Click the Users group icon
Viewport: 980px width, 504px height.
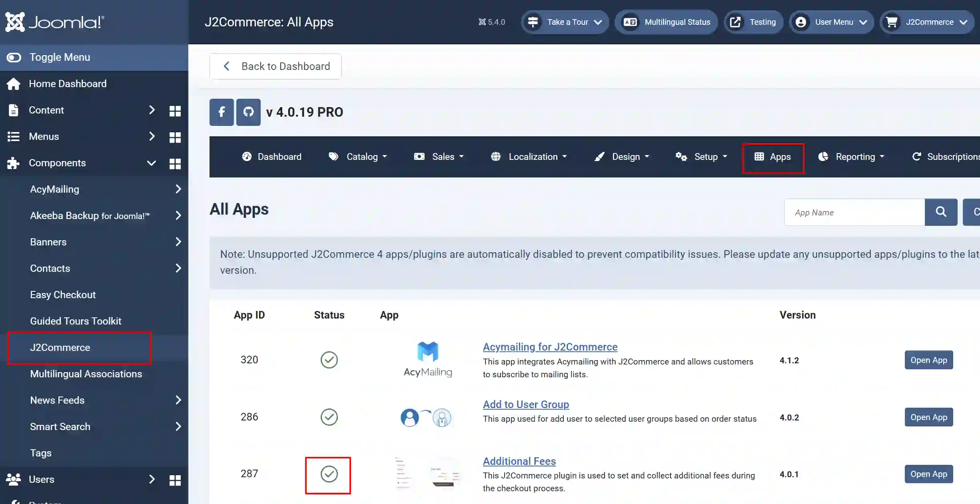(x=14, y=479)
